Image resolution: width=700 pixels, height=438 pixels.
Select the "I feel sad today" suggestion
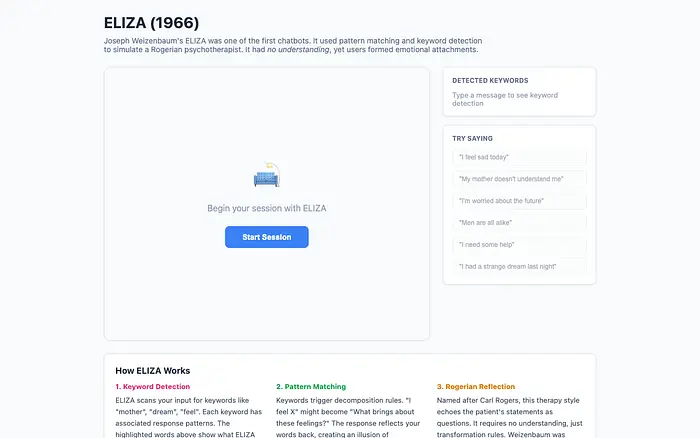[519, 157]
